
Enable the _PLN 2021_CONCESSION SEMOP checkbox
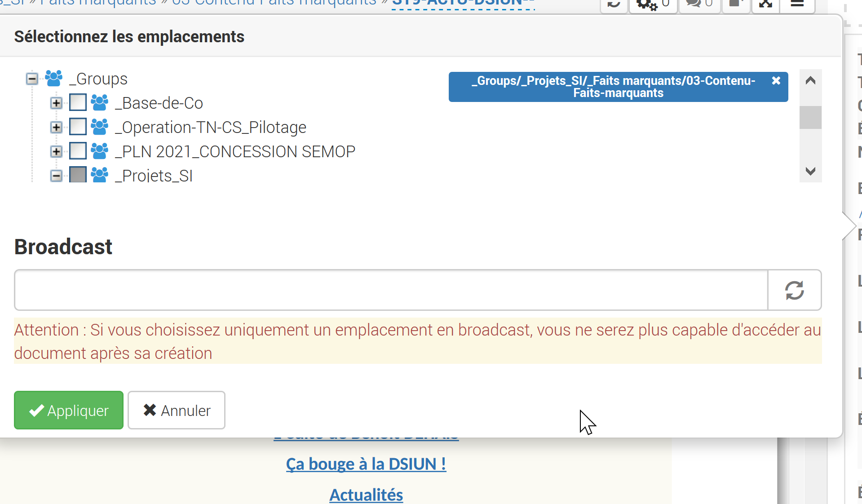coord(78,151)
